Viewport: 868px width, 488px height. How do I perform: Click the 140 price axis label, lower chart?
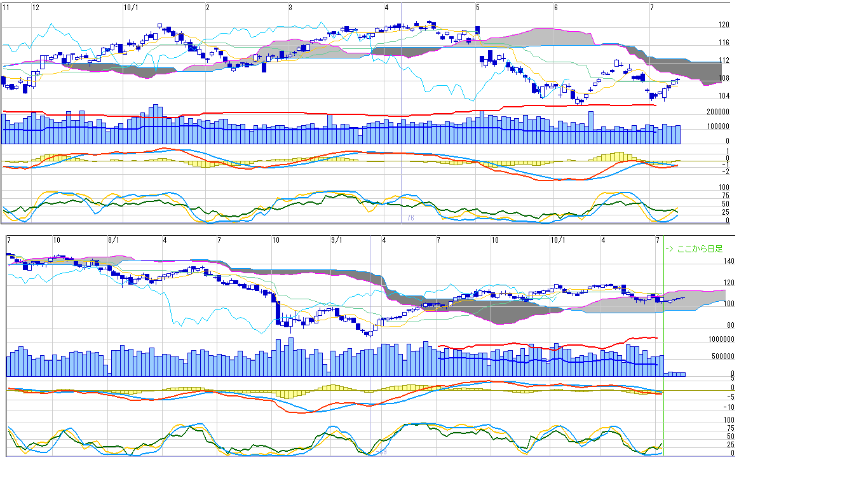[729, 261]
